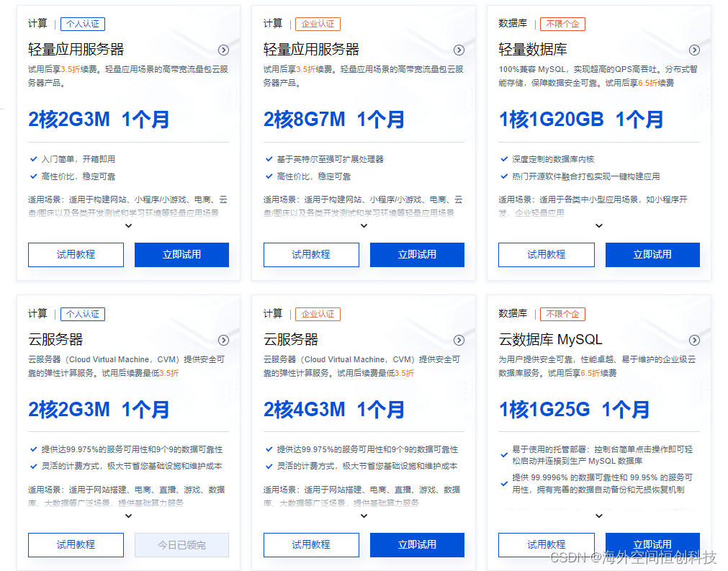Click checkmark icon beside '基于英特尔至强可扩展处理器'
The width and height of the screenshot is (728, 571).
pyautogui.click(x=269, y=159)
